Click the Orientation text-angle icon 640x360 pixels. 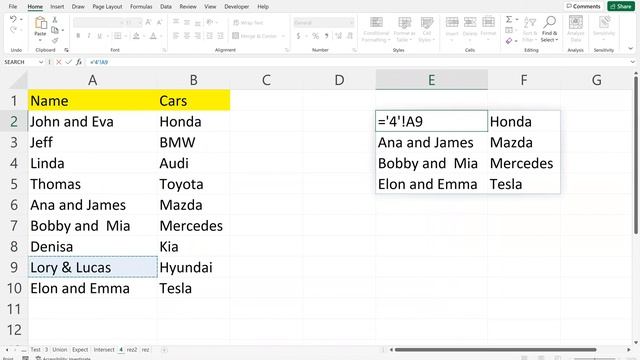[210, 22]
